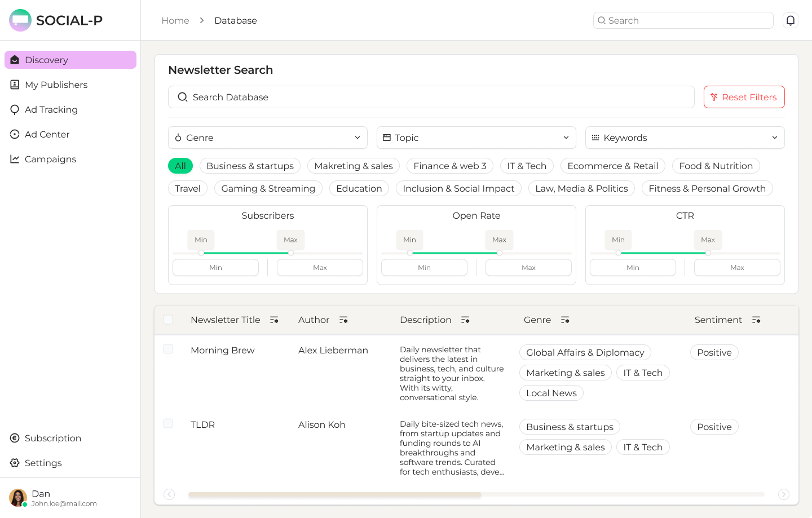Click Morning Brew's Global Affairs & Diplomacy tag
Image resolution: width=812 pixels, height=518 pixels.
click(585, 352)
